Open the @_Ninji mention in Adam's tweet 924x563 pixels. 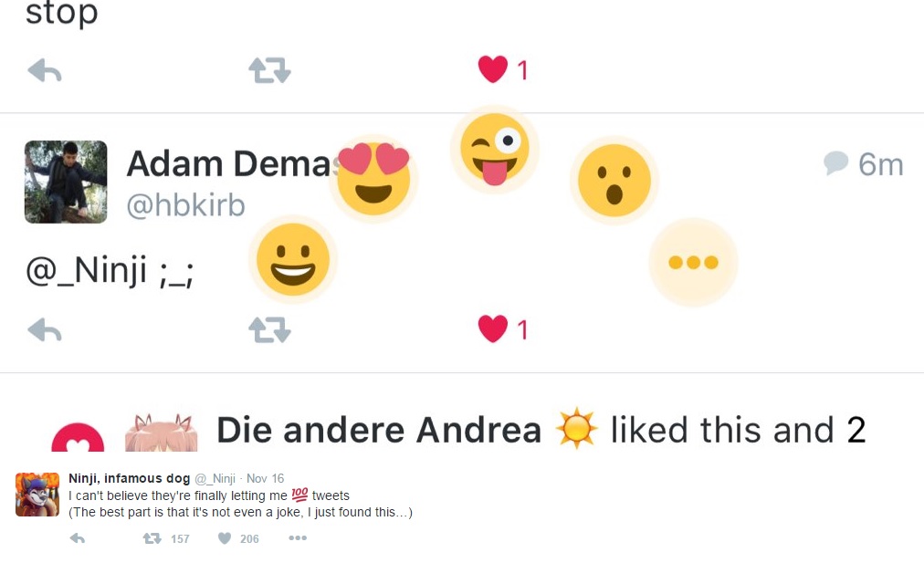click(x=86, y=271)
